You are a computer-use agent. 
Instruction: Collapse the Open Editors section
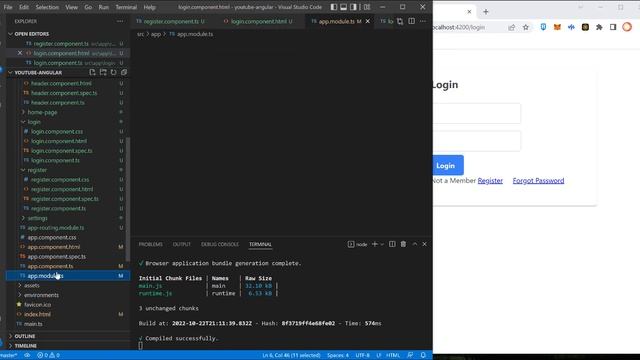(x=10, y=34)
